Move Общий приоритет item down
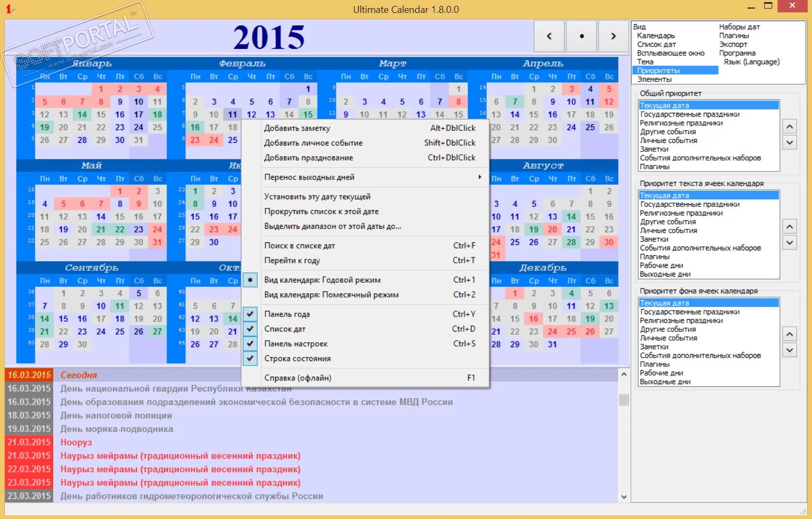 tap(789, 142)
